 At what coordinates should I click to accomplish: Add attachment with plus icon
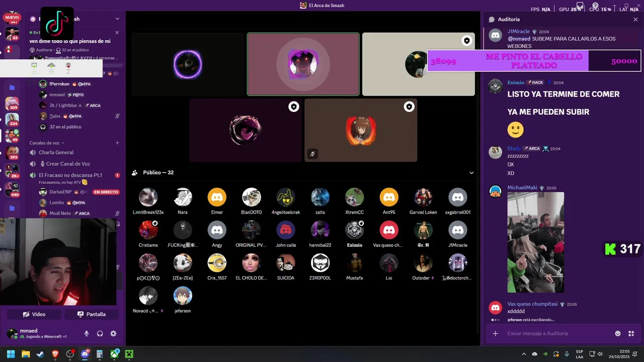(496, 333)
